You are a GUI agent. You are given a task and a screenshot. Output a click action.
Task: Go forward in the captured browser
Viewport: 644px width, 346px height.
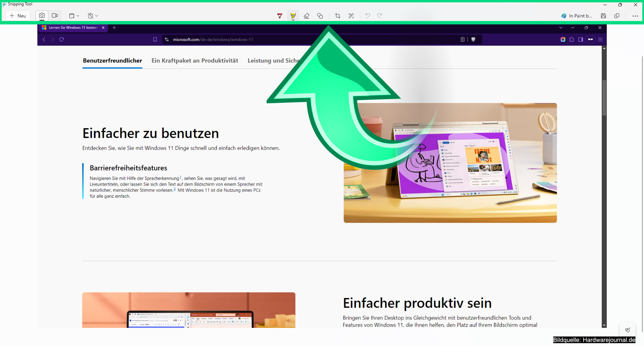(x=53, y=40)
